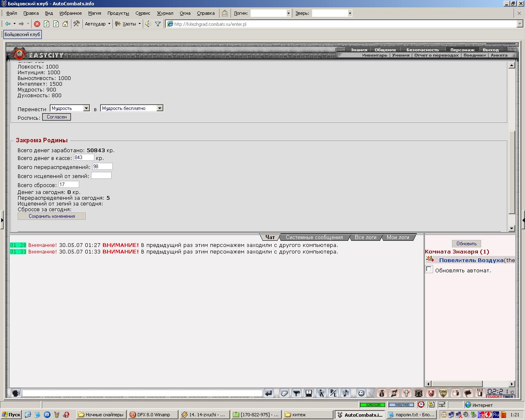Click player name Повелитель Воздуха
The image size is (525, 420).
pyautogui.click(x=471, y=260)
